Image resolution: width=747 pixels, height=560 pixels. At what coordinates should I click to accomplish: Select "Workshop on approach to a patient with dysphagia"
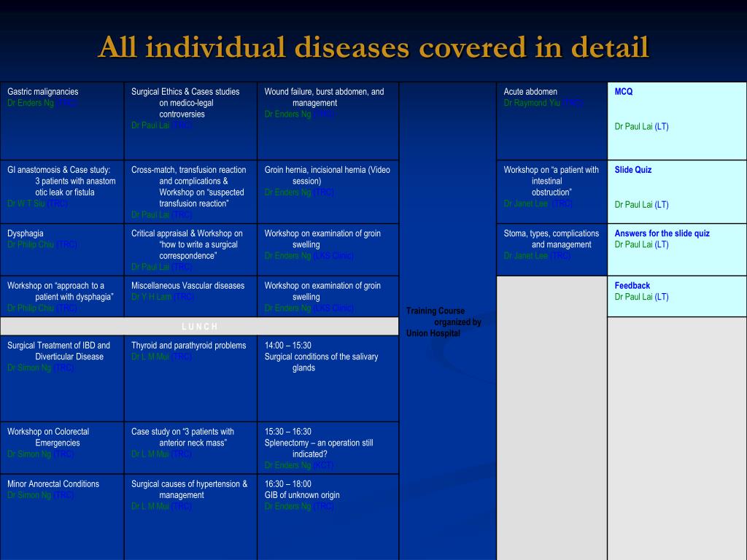pyautogui.click(x=61, y=292)
